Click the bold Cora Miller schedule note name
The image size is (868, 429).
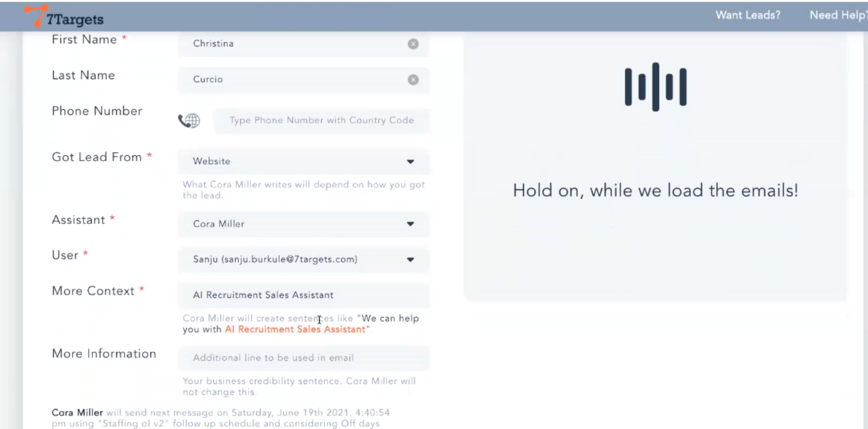point(77,413)
